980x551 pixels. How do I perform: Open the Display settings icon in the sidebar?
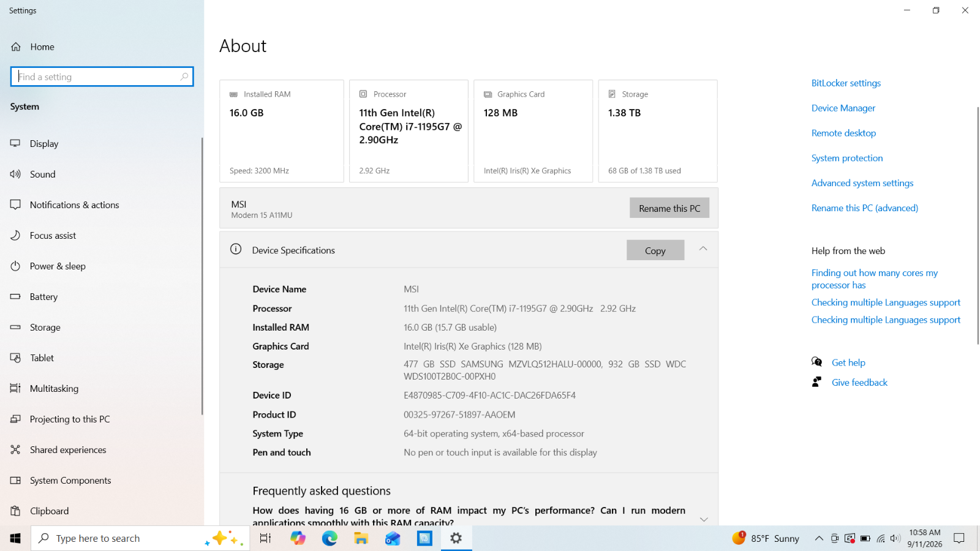point(15,143)
